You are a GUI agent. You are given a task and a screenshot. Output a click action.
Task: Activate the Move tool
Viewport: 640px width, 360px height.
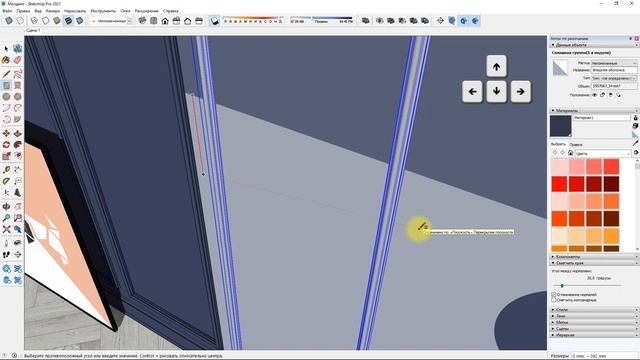point(6,133)
